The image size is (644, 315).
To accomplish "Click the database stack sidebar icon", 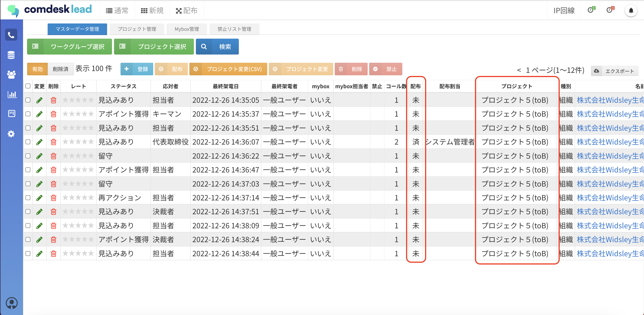I will tap(11, 55).
